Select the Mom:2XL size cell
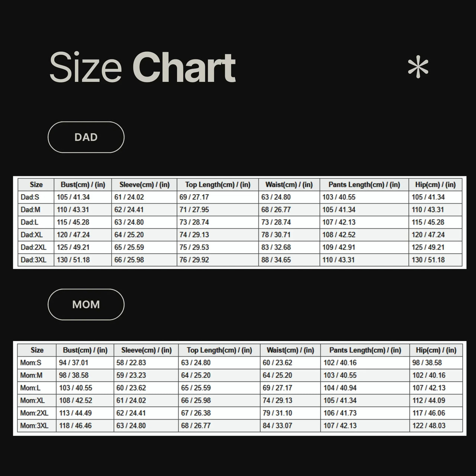Viewport: 476px width, 476px height. click(x=35, y=413)
